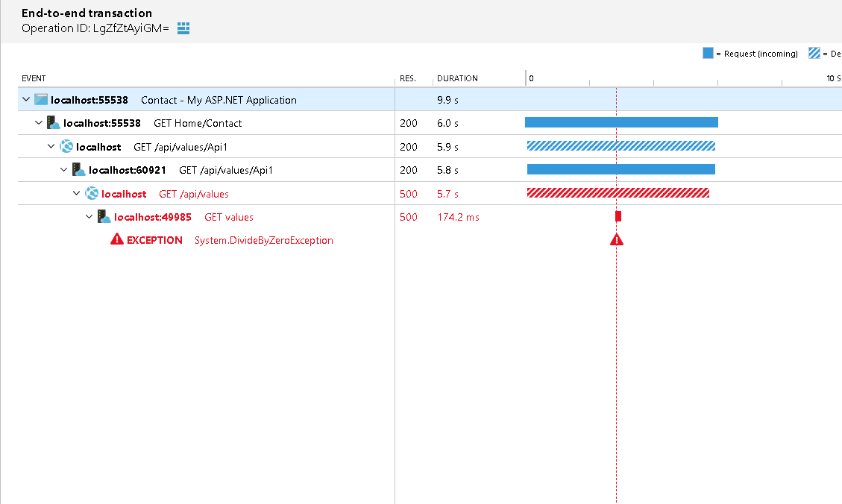Select the GET values event row
The height and width of the screenshot is (504, 842).
[x=228, y=216]
